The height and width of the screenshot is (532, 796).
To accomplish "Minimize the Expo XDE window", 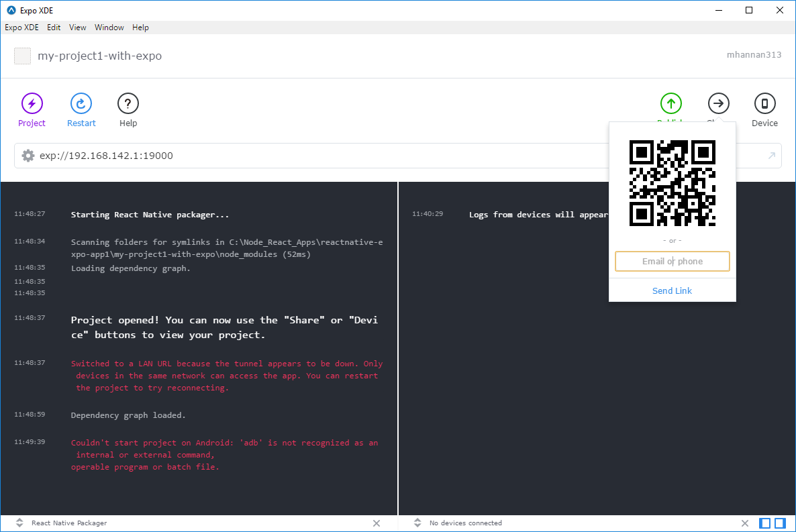I will pos(718,10).
